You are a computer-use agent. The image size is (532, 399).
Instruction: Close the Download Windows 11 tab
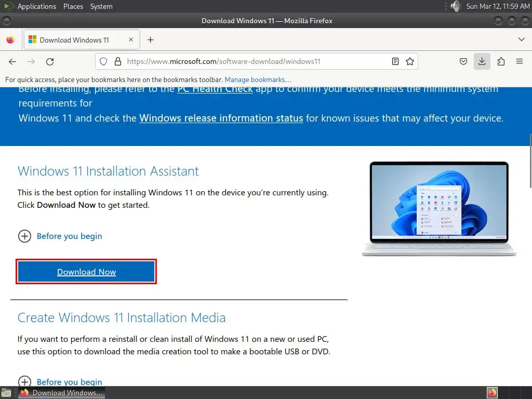coord(131,39)
